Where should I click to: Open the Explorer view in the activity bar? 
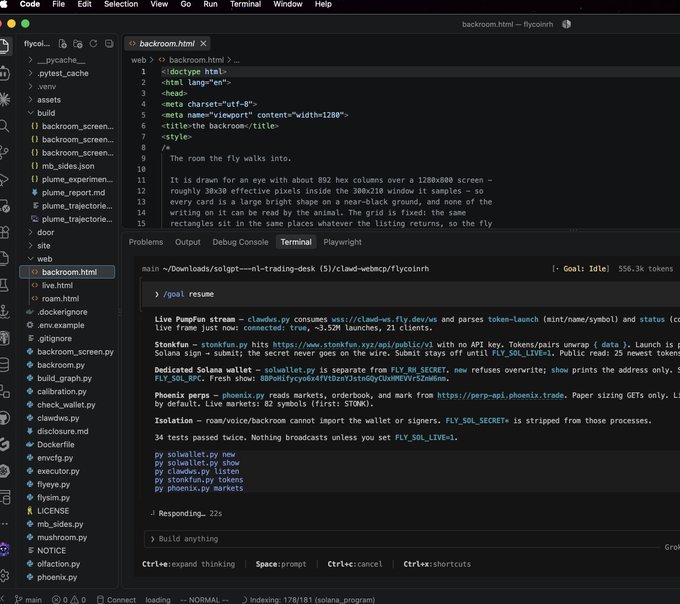(x=3, y=46)
